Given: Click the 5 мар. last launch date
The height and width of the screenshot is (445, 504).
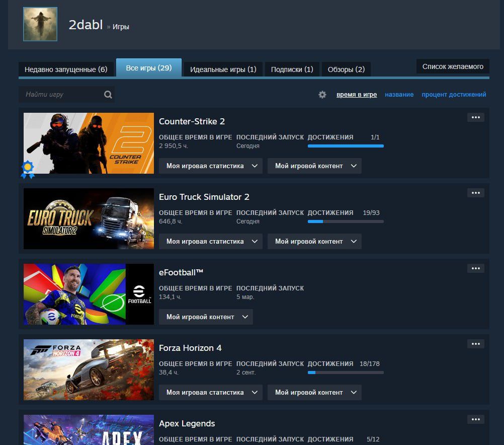Looking at the screenshot, I should [x=245, y=296].
